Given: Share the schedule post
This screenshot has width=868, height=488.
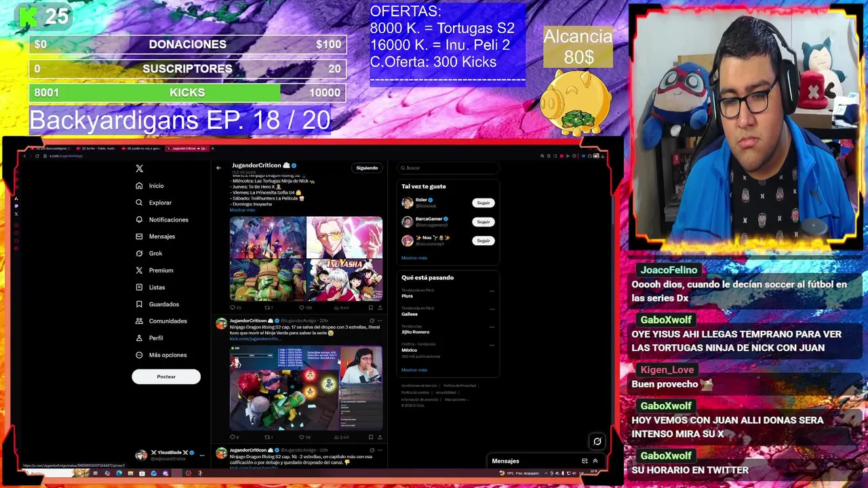Looking at the screenshot, I should tap(380, 308).
